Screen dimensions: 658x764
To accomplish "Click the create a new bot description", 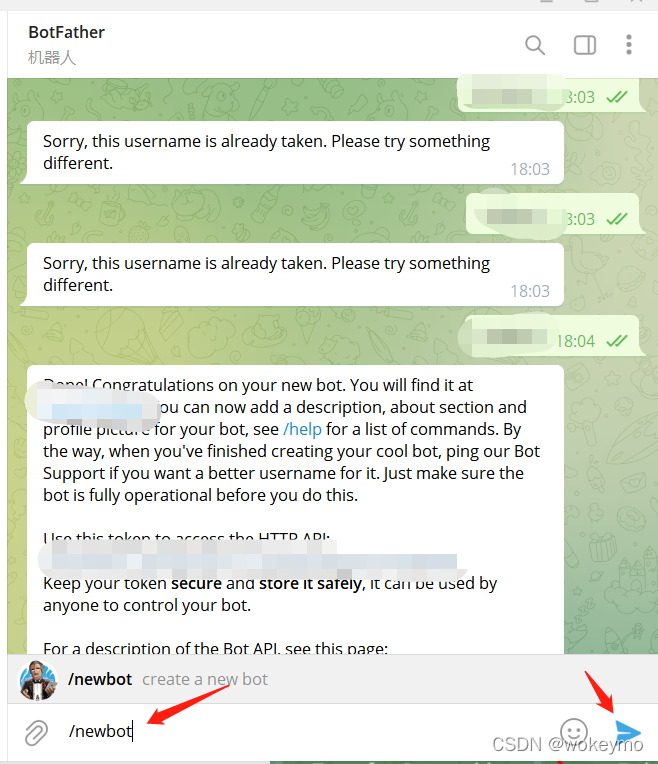I will coord(205,679).
